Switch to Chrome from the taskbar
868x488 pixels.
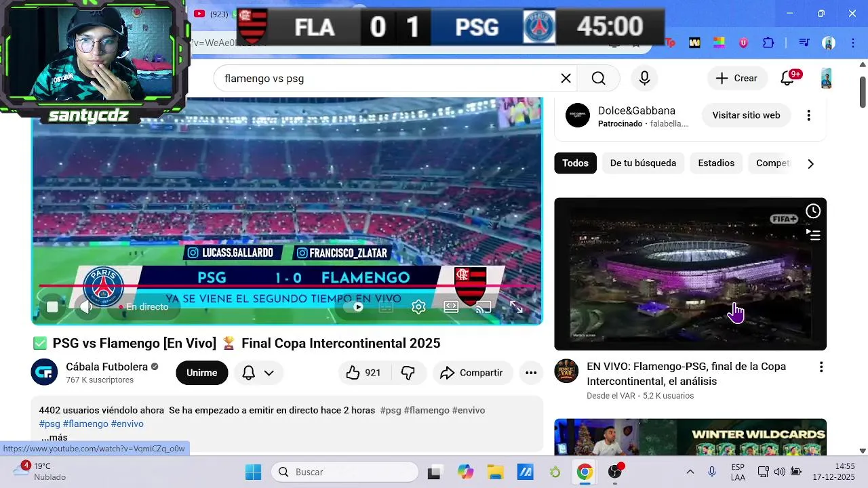[585, 472]
